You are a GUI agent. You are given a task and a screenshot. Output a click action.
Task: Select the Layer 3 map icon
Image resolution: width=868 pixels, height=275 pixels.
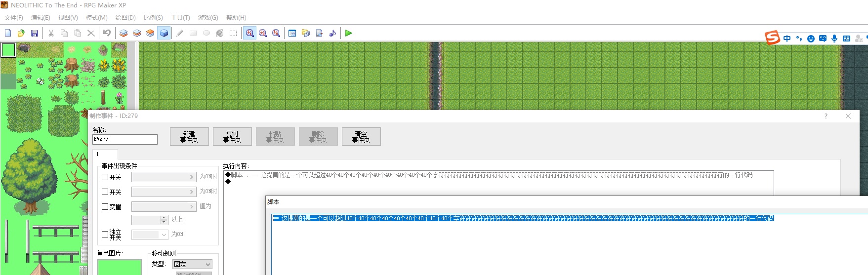tap(150, 33)
